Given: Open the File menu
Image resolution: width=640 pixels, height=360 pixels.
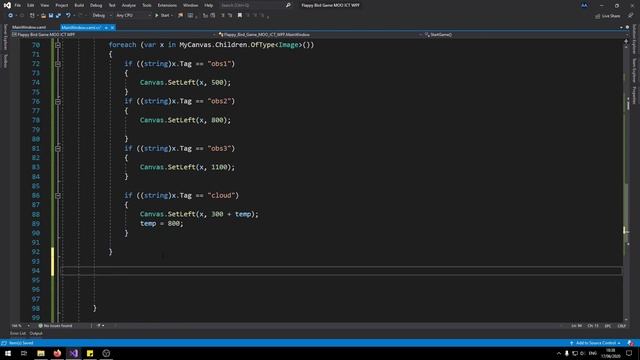Looking at the screenshot, I should (x=18, y=5).
